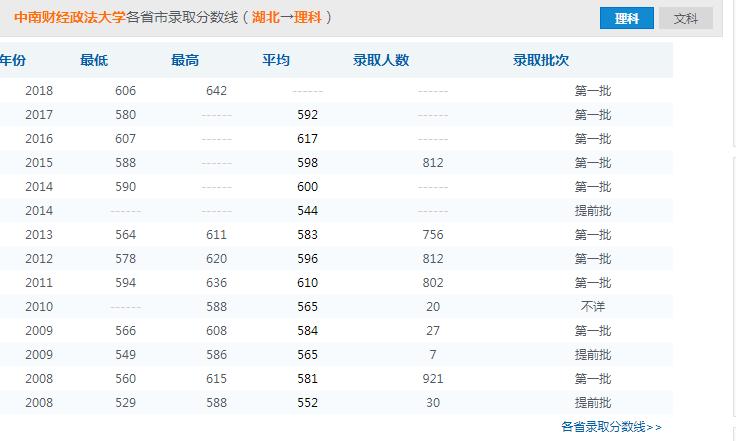Select lowest score 607 in 2016 row
This screenshot has height=441, width=736.
(125, 138)
